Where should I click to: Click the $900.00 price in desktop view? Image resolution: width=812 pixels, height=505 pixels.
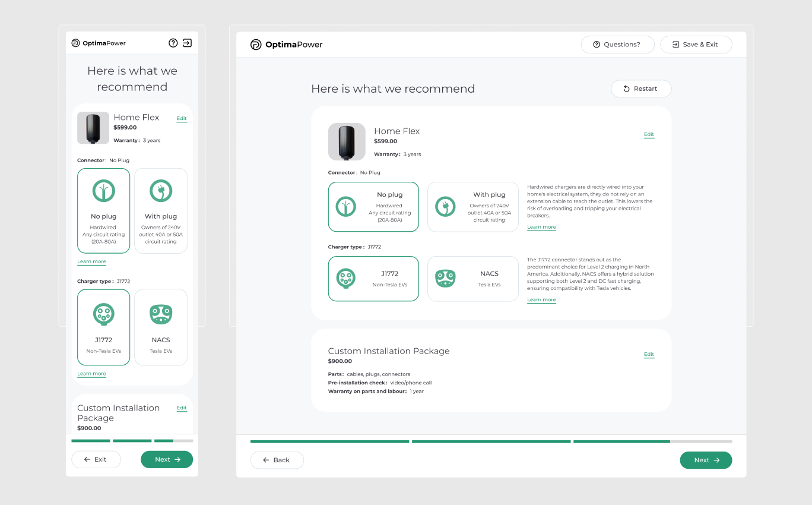[340, 361]
